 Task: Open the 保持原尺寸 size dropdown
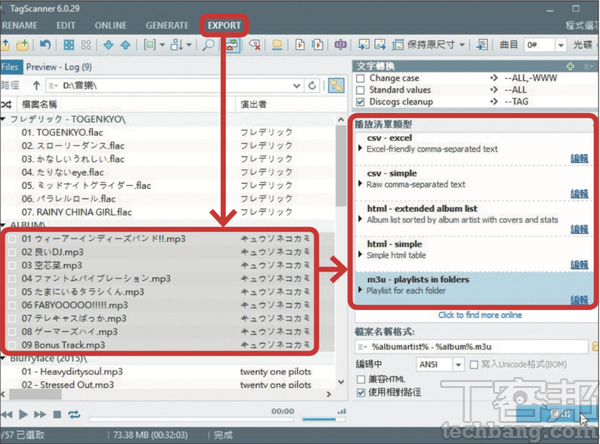[x=463, y=45]
